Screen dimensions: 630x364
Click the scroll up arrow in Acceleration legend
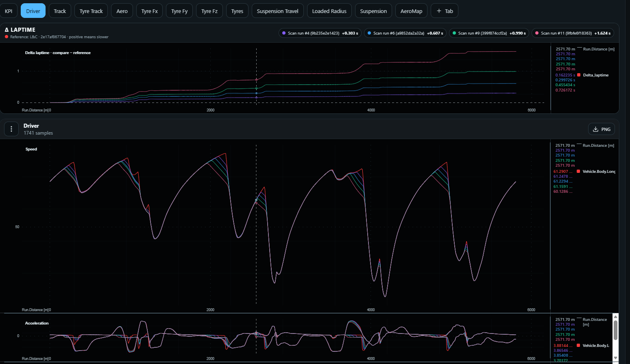[615, 316]
